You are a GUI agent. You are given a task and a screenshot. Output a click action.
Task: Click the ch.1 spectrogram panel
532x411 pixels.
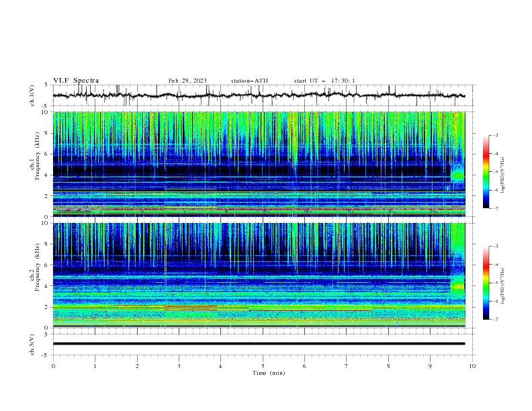click(x=259, y=164)
